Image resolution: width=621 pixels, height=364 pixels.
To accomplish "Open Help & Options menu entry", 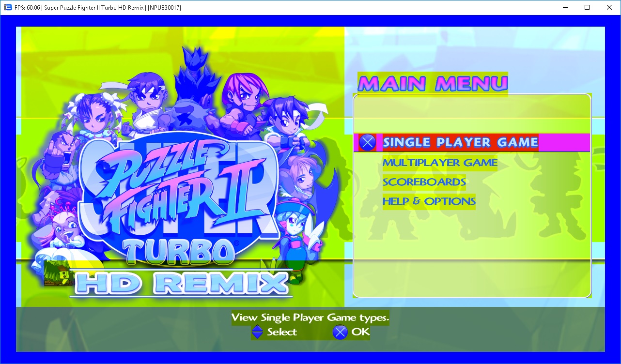I will (429, 201).
